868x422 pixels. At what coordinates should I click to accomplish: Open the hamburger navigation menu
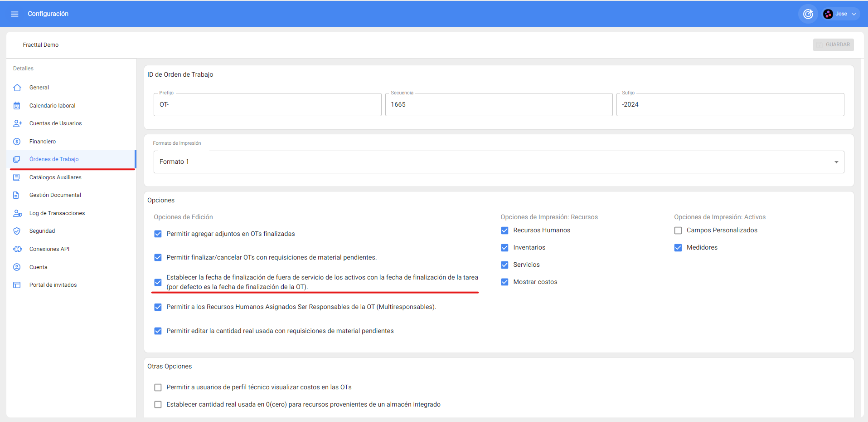(x=15, y=14)
